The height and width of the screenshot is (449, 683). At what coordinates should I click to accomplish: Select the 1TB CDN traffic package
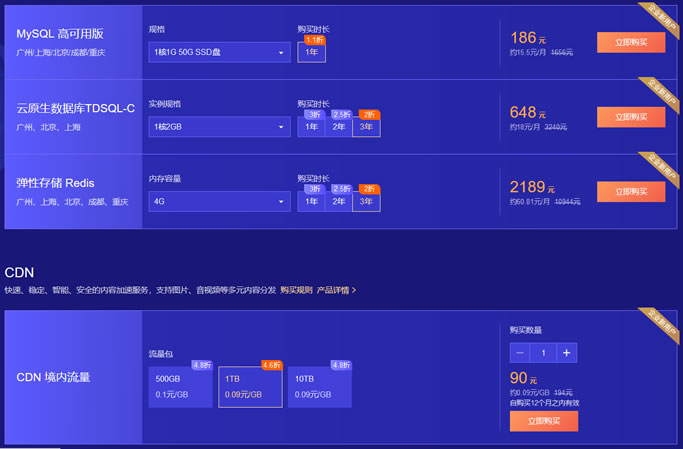point(249,388)
